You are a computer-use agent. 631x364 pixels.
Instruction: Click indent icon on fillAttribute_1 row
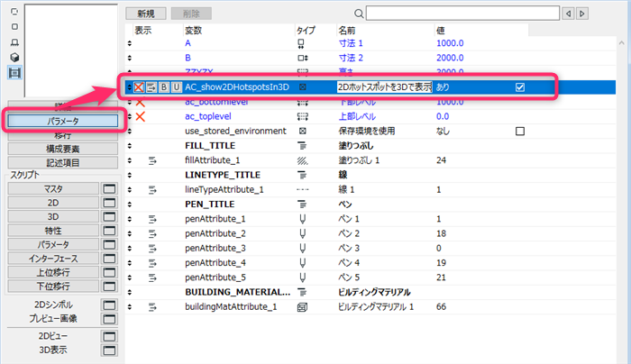152,160
